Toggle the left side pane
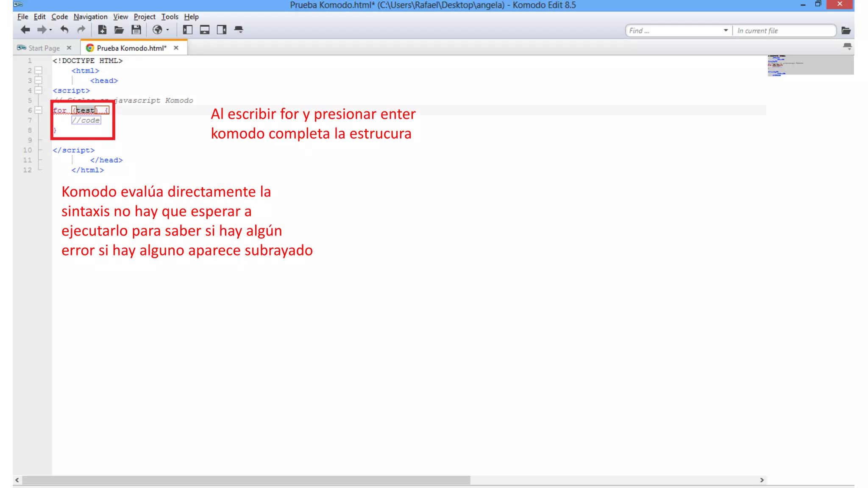This screenshot has width=868, height=488. 187,30
